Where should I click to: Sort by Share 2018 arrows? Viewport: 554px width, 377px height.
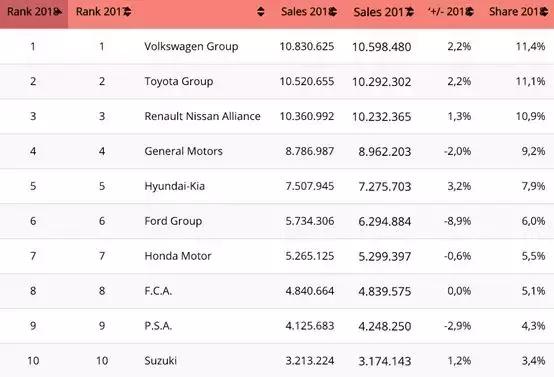(544, 12)
